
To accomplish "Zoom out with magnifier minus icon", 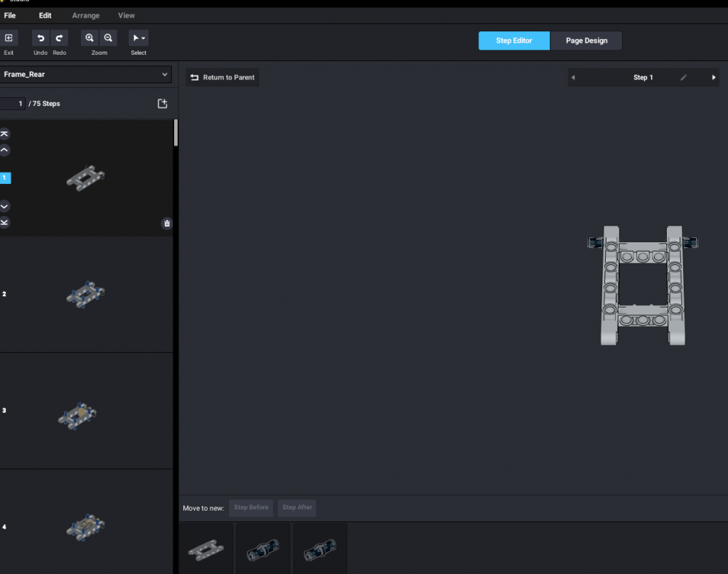I will (108, 38).
